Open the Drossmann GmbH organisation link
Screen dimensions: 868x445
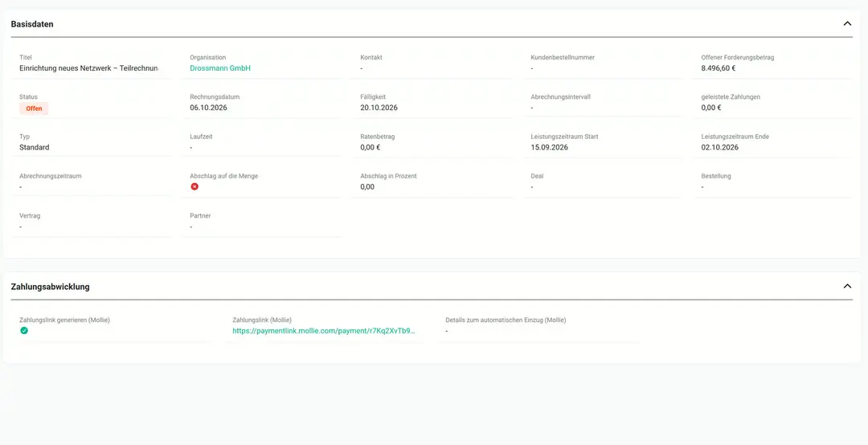[220, 68]
